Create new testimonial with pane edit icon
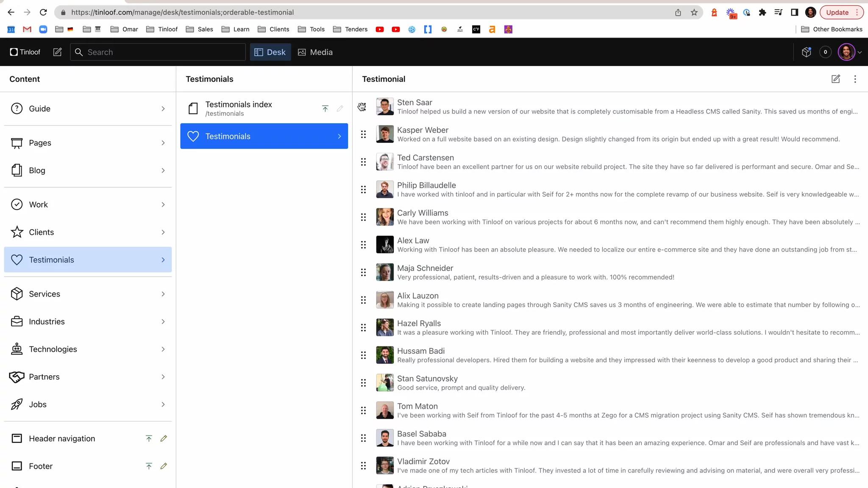The height and width of the screenshot is (488, 868). click(x=835, y=79)
